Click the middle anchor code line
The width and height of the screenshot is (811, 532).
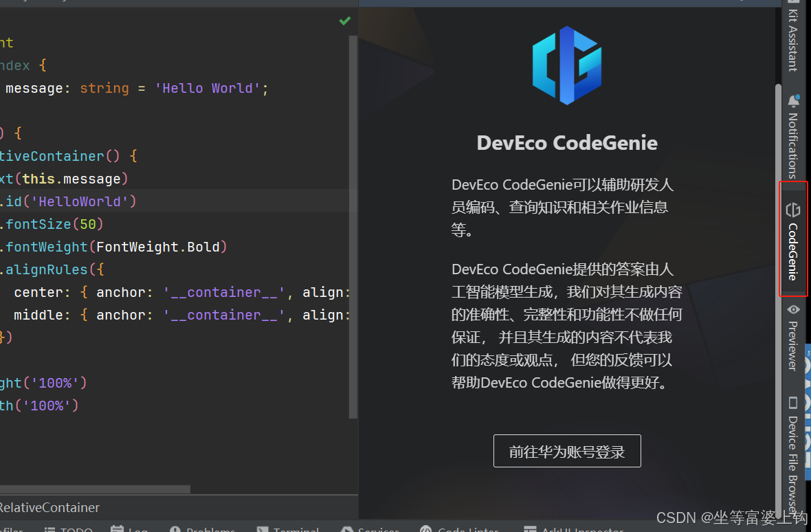[182, 315]
